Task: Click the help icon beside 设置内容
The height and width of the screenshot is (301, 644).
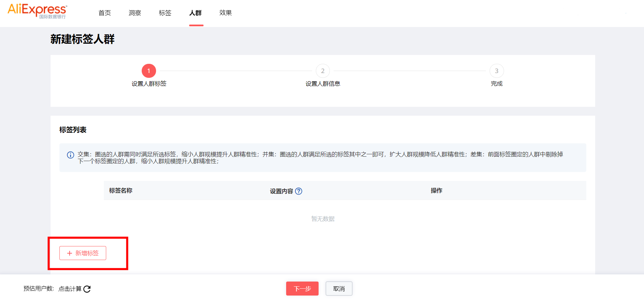Action: 298,191
